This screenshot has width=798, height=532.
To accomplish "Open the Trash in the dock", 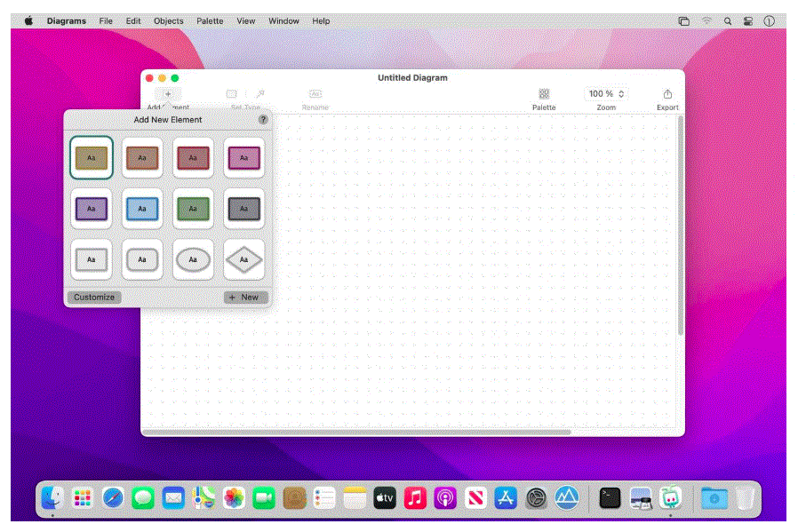I will (745, 498).
